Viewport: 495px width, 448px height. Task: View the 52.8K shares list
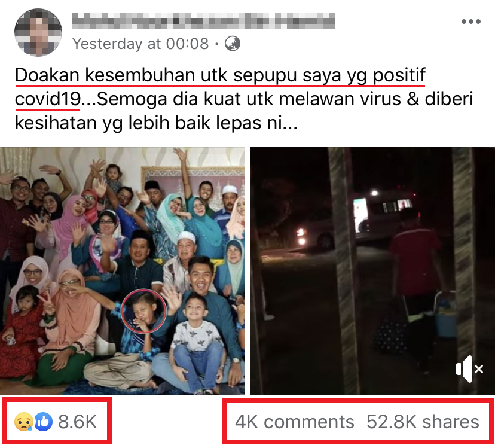(x=423, y=422)
